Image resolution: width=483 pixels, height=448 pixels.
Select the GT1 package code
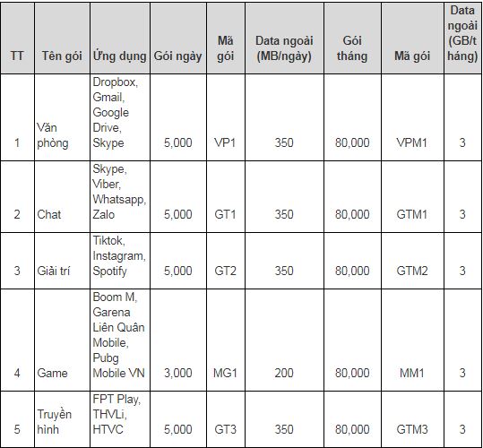(x=225, y=214)
